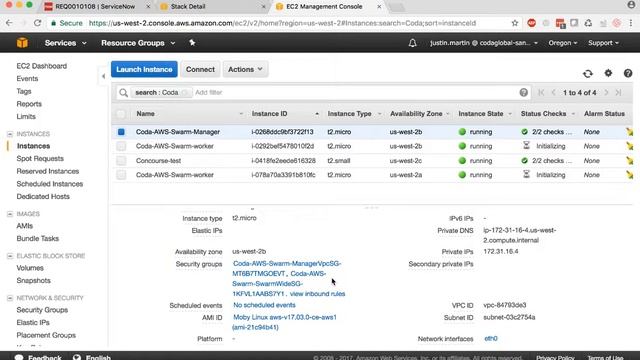Collapse the left navigation pane arrow

tap(103, 76)
